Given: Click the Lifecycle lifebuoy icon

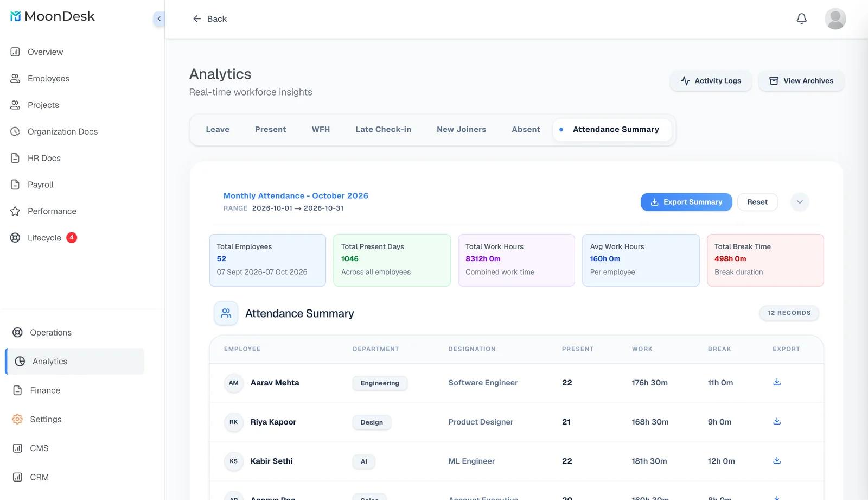Looking at the screenshot, I should (15, 238).
